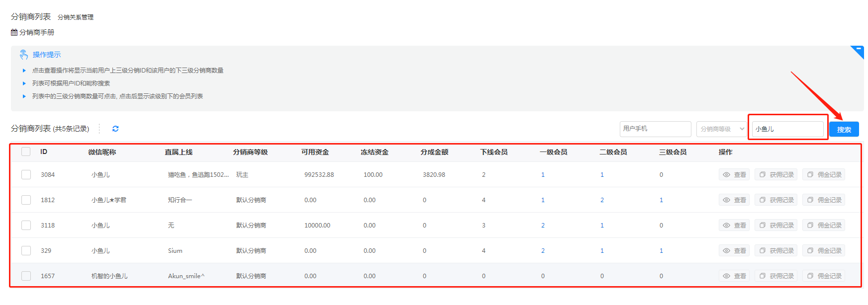
Task: Click 查看 for row 329
Action: coord(734,250)
